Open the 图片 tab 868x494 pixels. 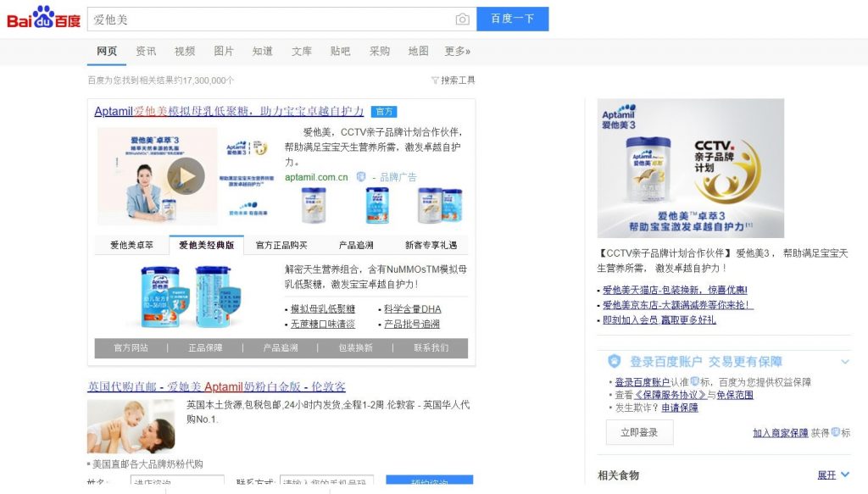tap(224, 51)
